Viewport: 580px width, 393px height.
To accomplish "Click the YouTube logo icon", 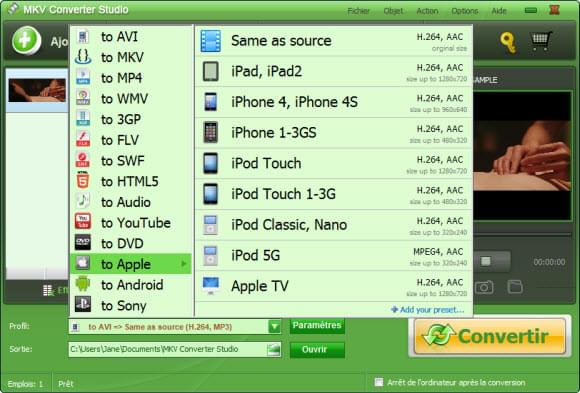I will point(83,222).
